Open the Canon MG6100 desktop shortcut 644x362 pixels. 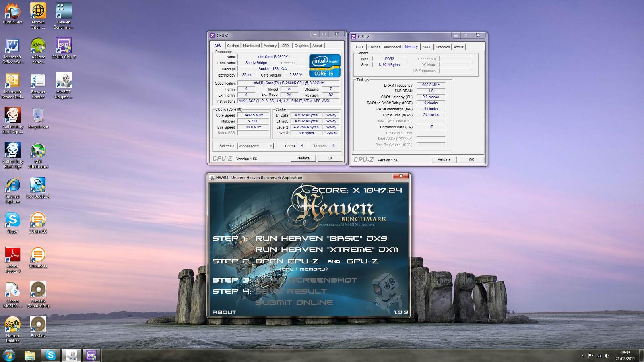point(12,295)
